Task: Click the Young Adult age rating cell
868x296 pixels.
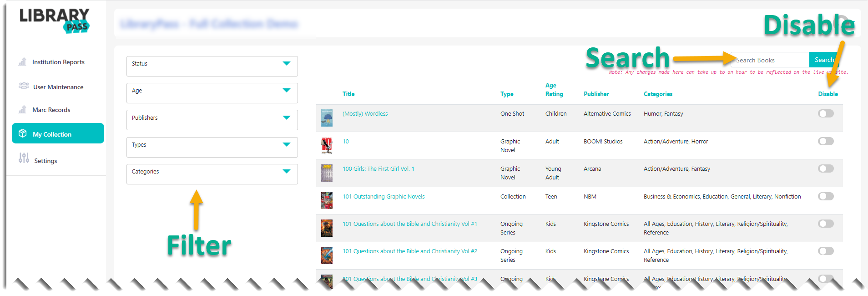Action: coord(553,173)
